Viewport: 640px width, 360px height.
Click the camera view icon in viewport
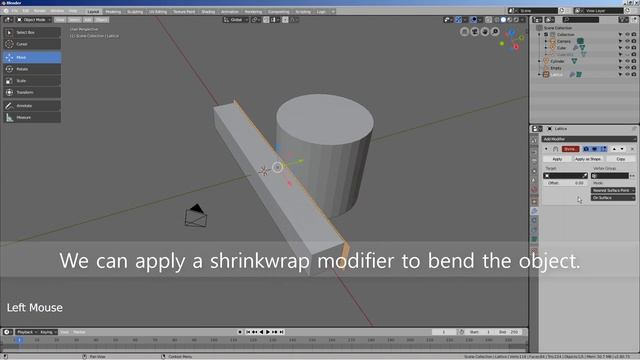pos(475,31)
